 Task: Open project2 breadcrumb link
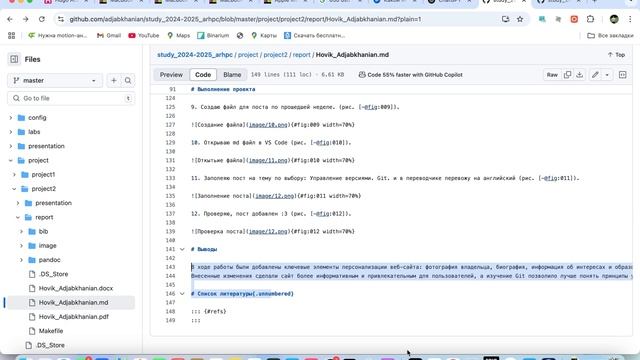[275, 55]
